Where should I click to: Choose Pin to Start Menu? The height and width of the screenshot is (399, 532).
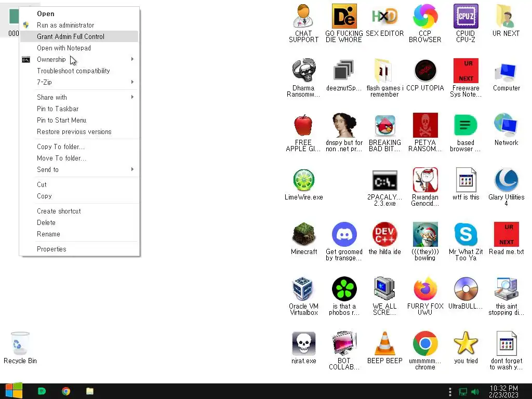point(79,121)
